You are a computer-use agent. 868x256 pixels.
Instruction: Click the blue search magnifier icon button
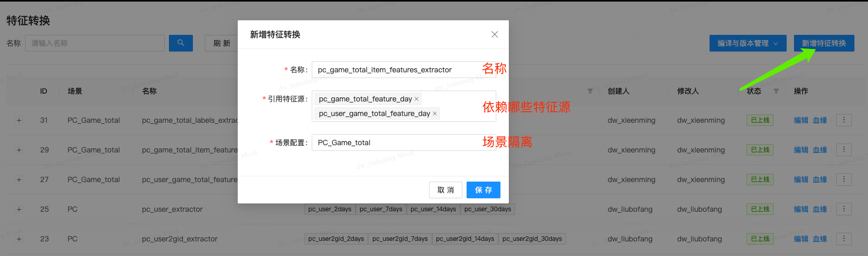[x=180, y=43]
